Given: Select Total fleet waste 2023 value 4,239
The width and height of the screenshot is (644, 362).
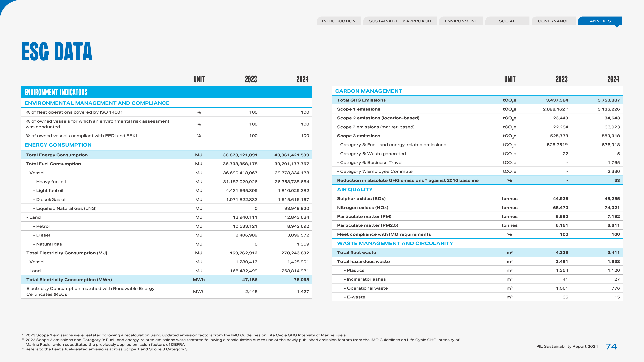Looking at the screenshot, I should coord(562,253).
